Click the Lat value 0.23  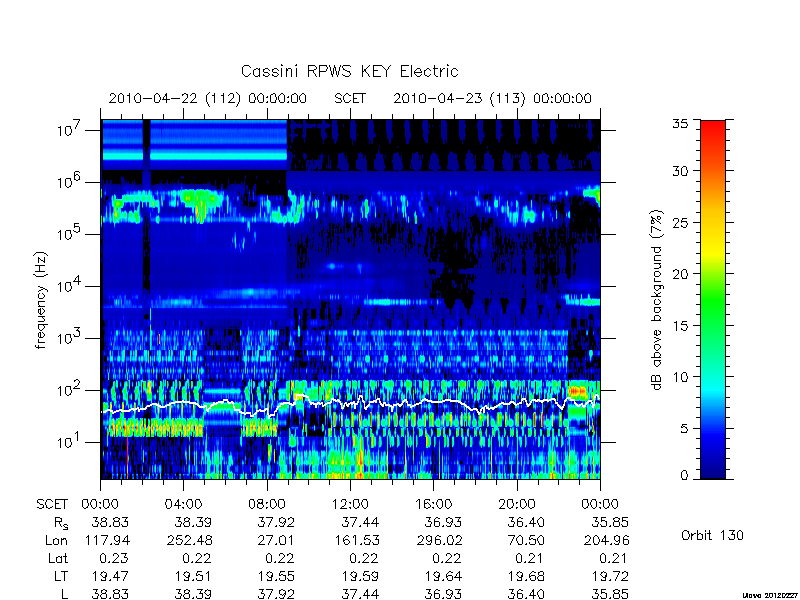tap(114, 559)
